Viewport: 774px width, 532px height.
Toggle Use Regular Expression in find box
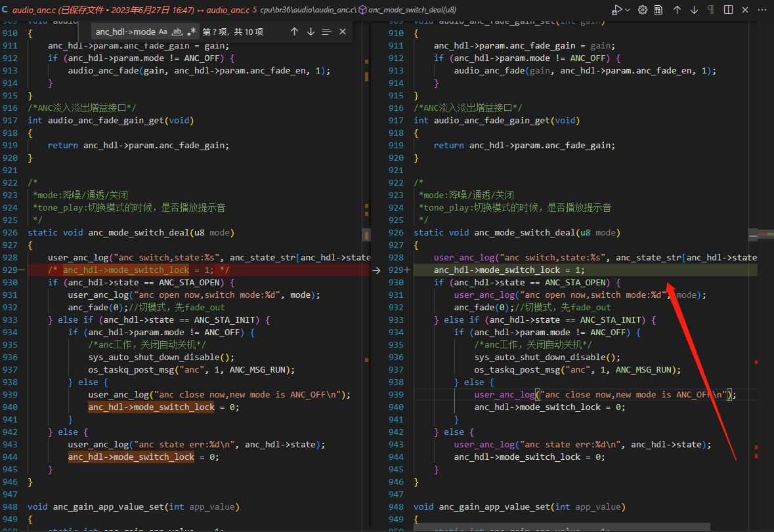[191, 31]
